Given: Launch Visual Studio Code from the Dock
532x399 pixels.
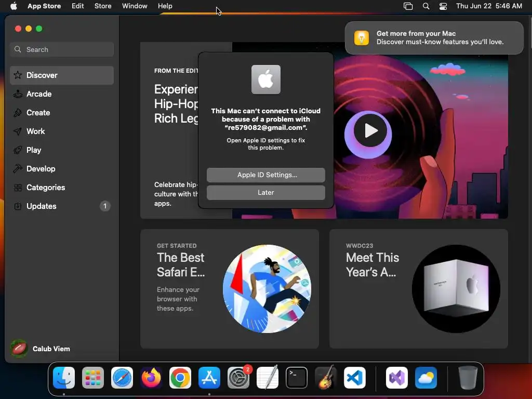Looking at the screenshot, I should pos(354,377).
